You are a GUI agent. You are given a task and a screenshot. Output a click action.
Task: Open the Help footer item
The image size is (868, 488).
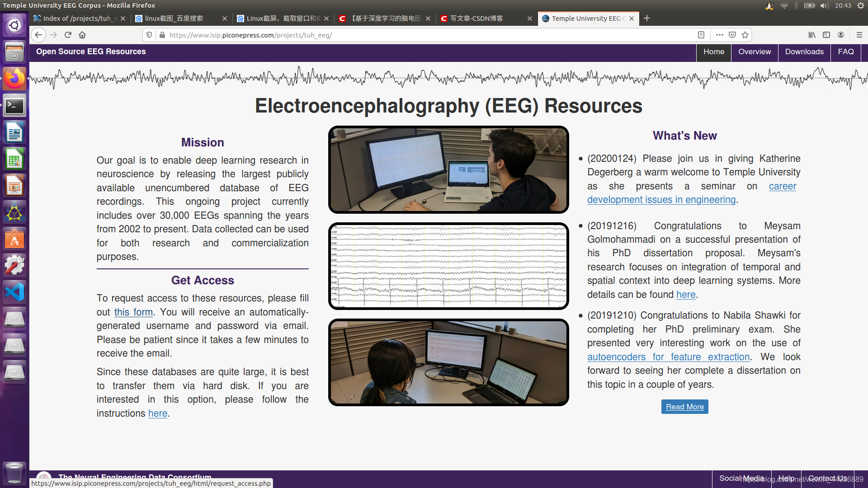(x=786, y=479)
